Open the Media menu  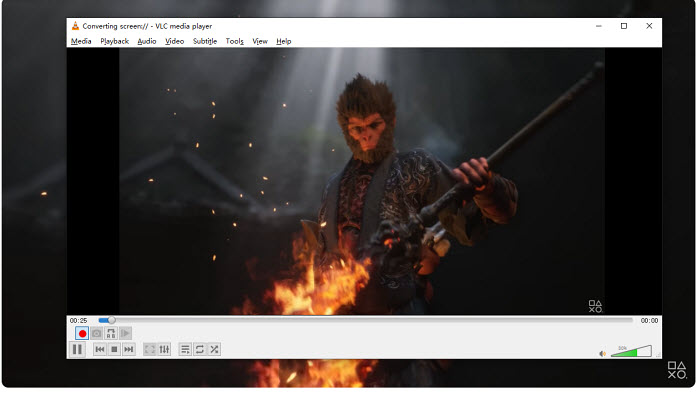(81, 41)
